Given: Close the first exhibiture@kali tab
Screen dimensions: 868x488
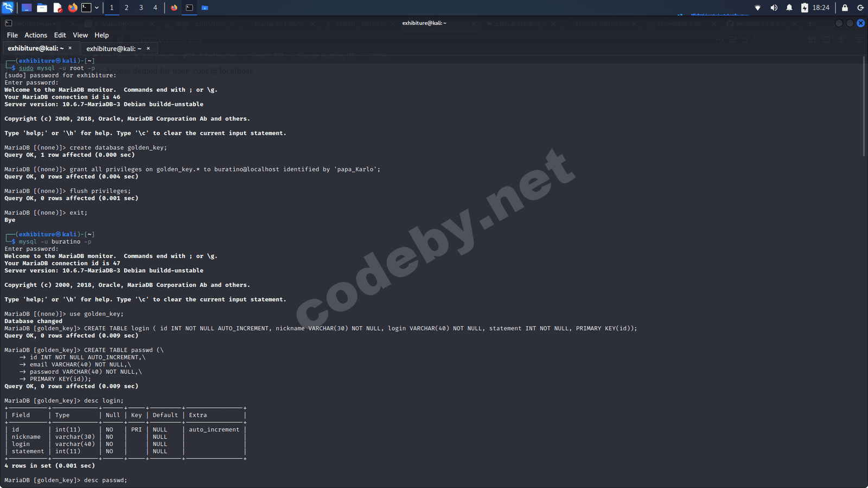Looking at the screenshot, I should coord(70,48).
